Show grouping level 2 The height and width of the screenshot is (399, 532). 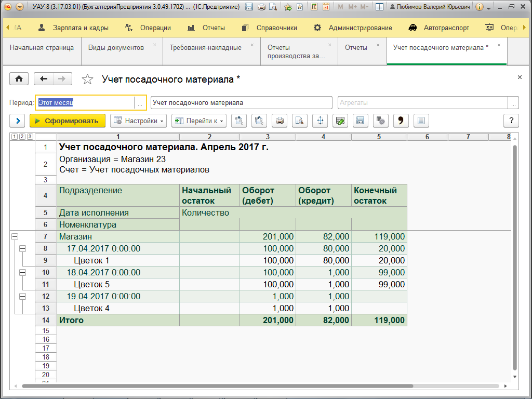click(x=22, y=137)
